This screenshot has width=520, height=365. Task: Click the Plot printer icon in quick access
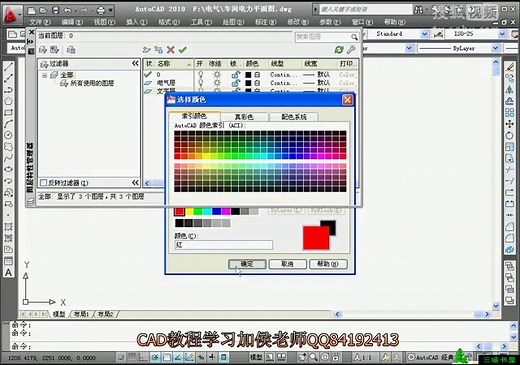pos(101,11)
